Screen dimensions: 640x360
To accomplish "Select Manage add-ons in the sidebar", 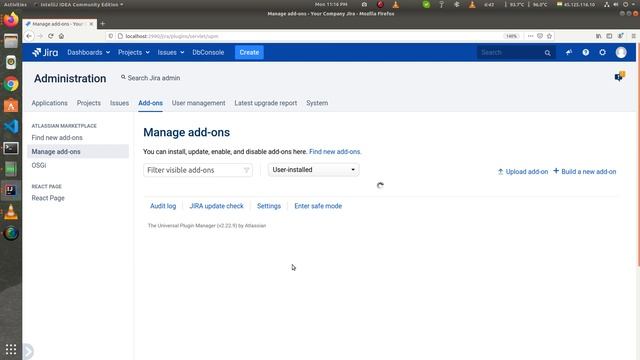I will pyautogui.click(x=78, y=151).
